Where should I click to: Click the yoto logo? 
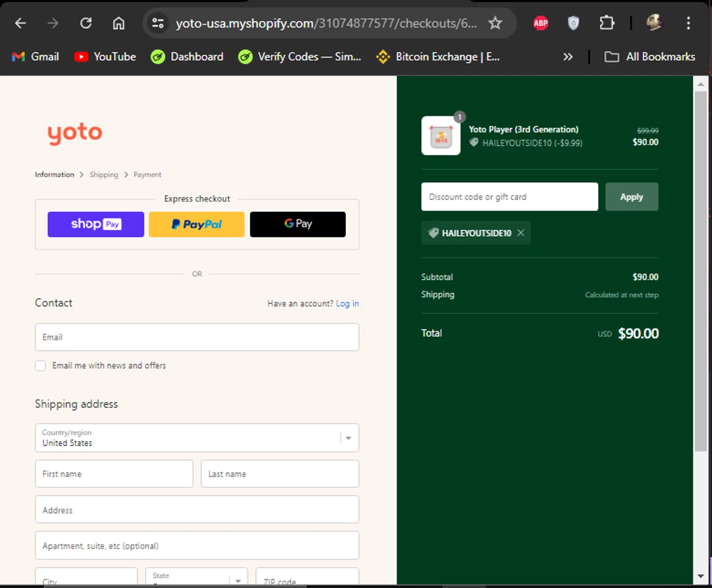click(75, 133)
